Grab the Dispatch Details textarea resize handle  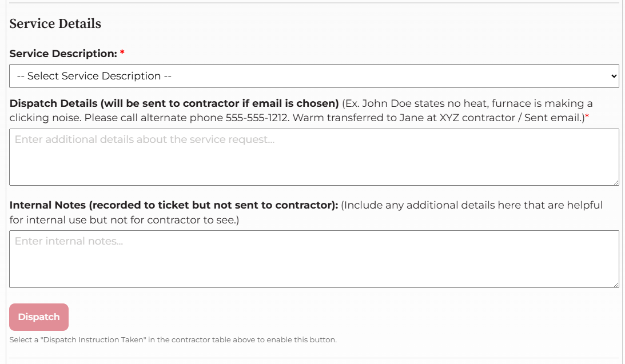click(x=616, y=182)
